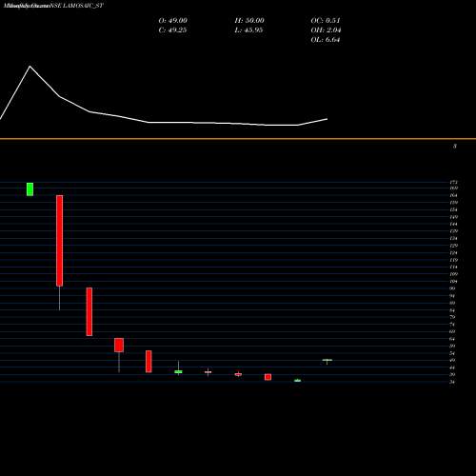The width and height of the screenshot is (476, 476).
Task: Click the 89 price axis label
Action: [x=452, y=303]
